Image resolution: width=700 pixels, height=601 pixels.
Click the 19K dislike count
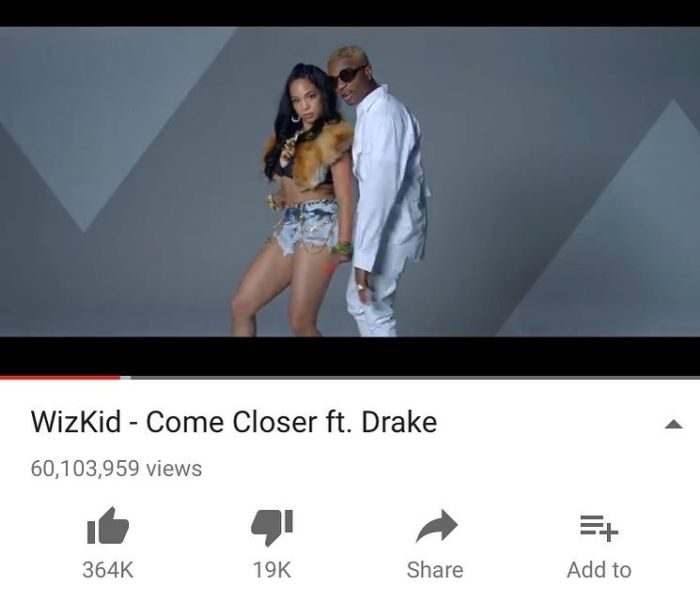coord(272,570)
